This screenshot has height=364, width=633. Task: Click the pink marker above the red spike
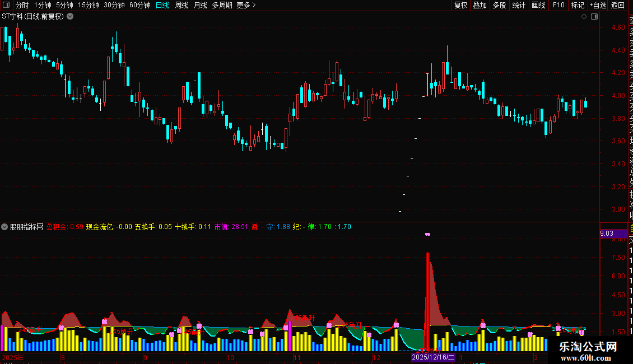pyautogui.click(x=427, y=234)
